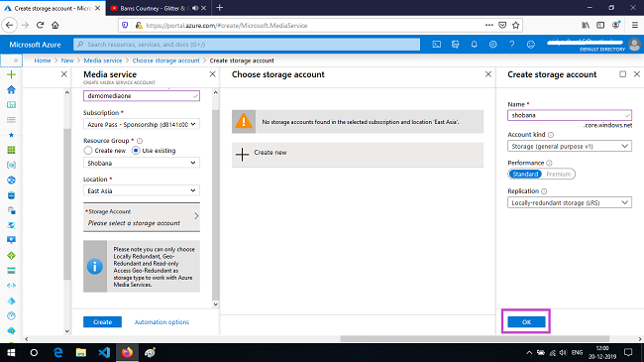Open the Shobana resource group dropdown
Image resolution: width=644 pixels, height=362 pixels.
[x=142, y=163]
